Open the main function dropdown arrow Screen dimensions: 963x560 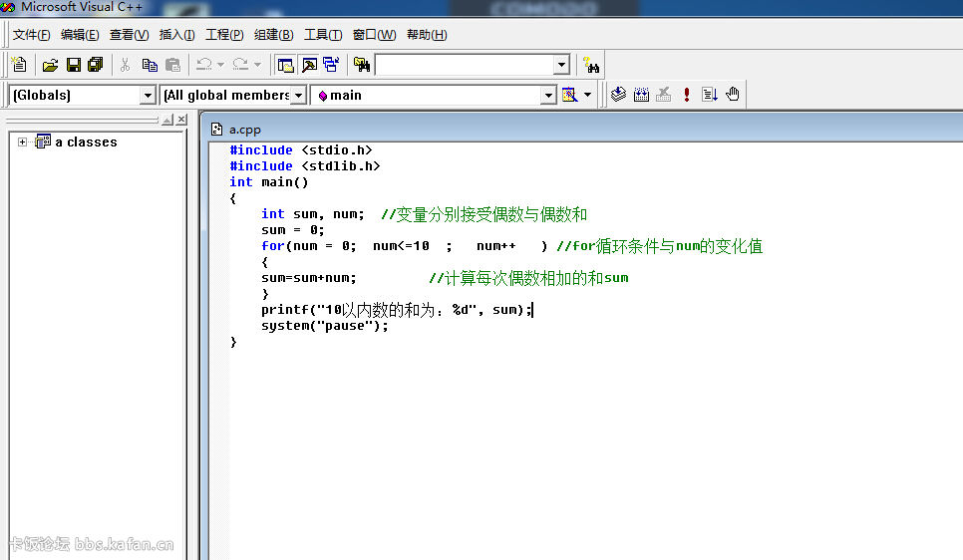tap(548, 96)
